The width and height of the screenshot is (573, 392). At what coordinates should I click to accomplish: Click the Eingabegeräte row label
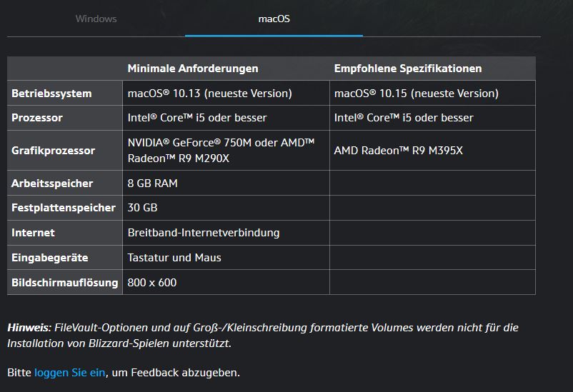click(x=50, y=258)
